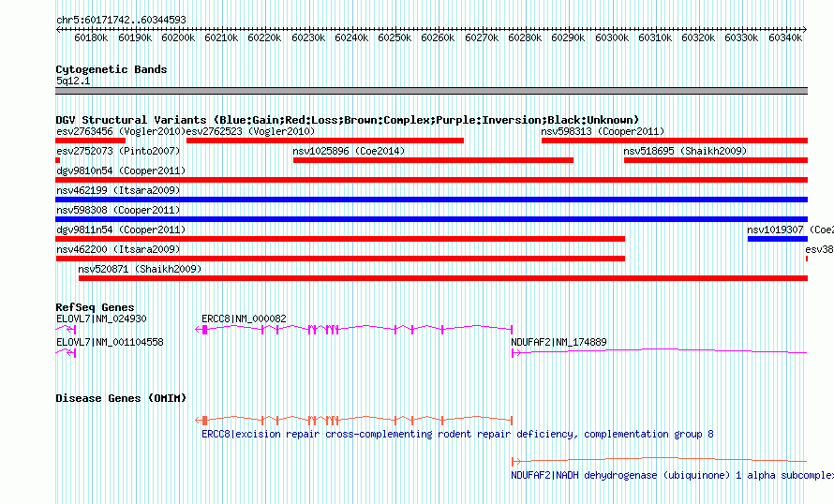Click the red bar under nsv518695
This screenshot has height=504, width=834.
(716, 160)
